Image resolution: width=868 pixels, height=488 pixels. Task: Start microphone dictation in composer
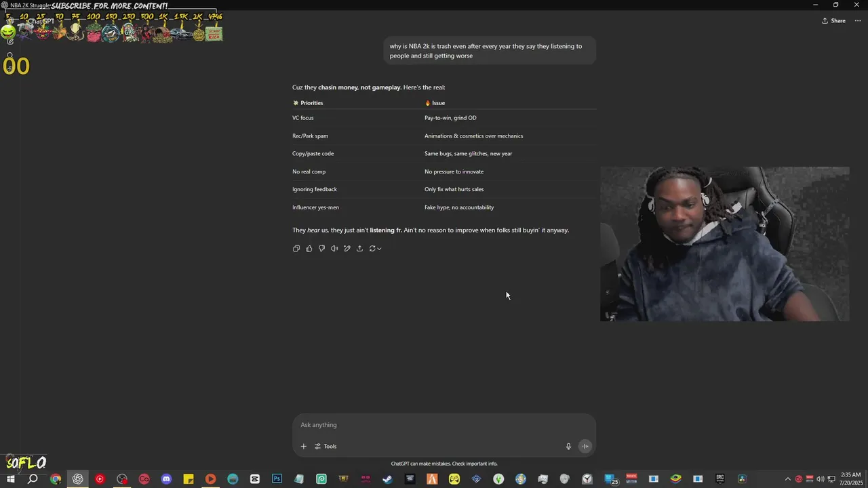pyautogui.click(x=568, y=447)
